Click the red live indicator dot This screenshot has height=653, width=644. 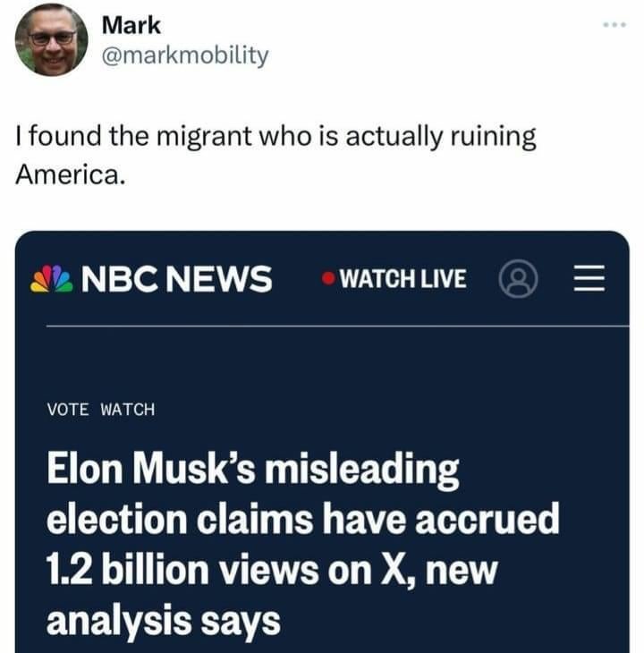(329, 280)
